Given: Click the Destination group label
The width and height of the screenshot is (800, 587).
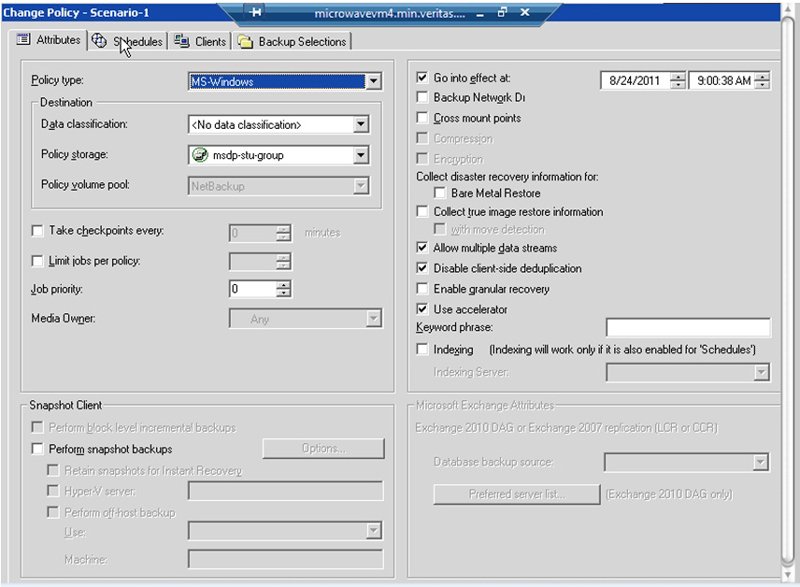Looking at the screenshot, I should pos(66,102).
